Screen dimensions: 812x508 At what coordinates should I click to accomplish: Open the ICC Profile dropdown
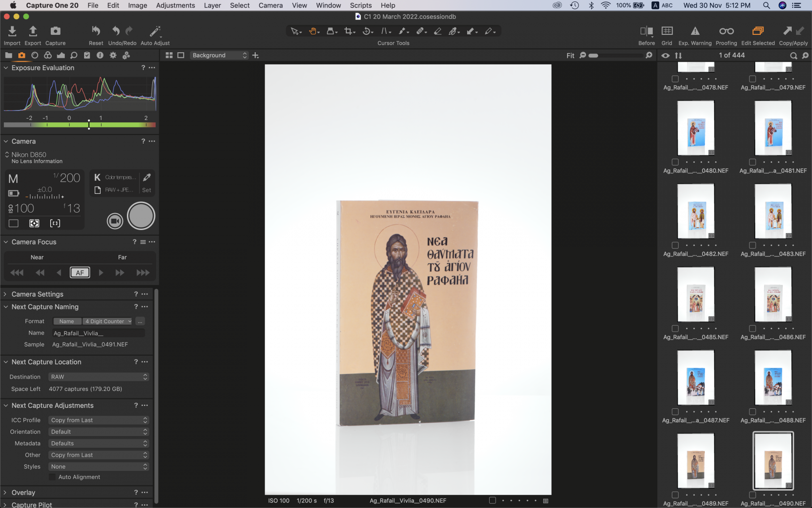[x=99, y=420]
